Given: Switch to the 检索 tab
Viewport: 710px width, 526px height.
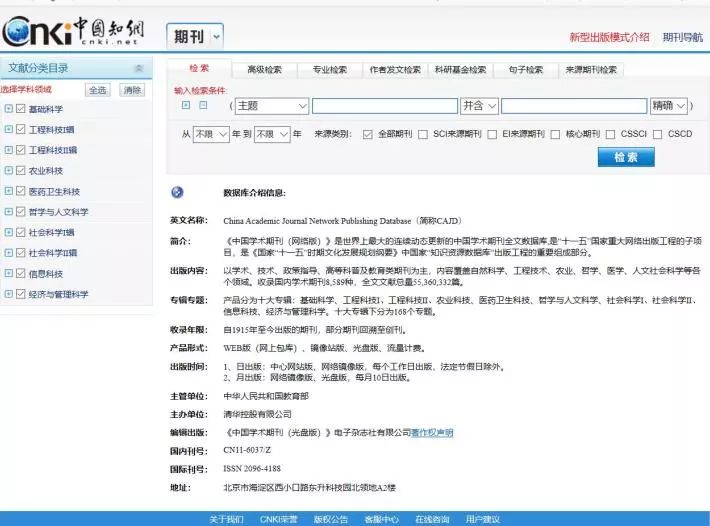Looking at the screenshot, I should [199, 68].
